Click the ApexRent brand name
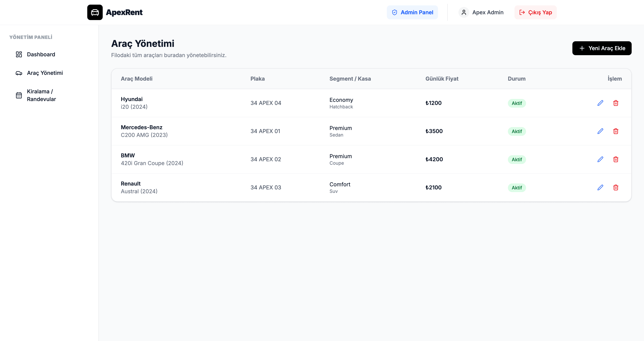 coord(124,12)
